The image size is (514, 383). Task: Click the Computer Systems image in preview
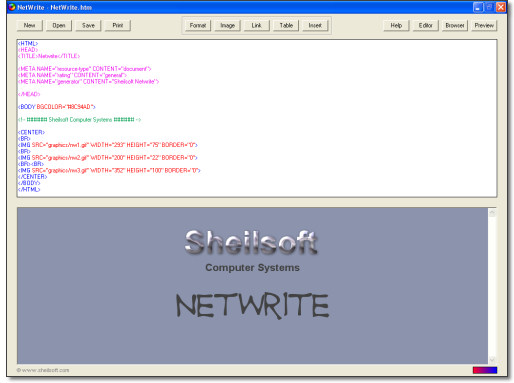(252, 268)
